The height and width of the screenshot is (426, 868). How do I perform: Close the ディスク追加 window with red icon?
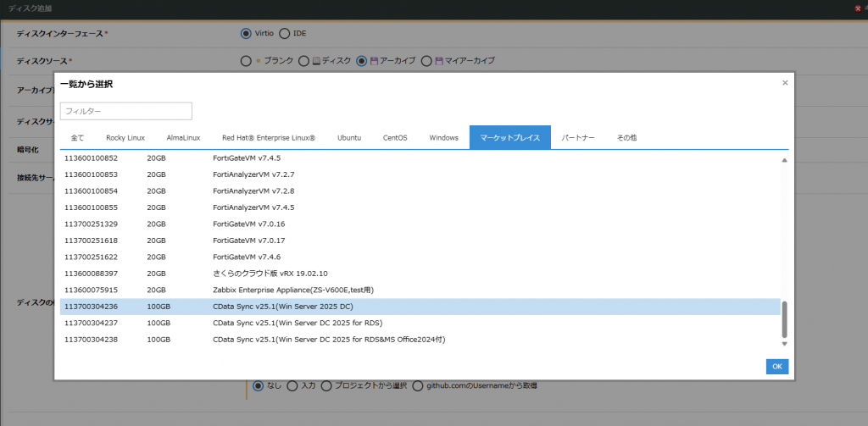pyautogui.click(x=858, y=8)
